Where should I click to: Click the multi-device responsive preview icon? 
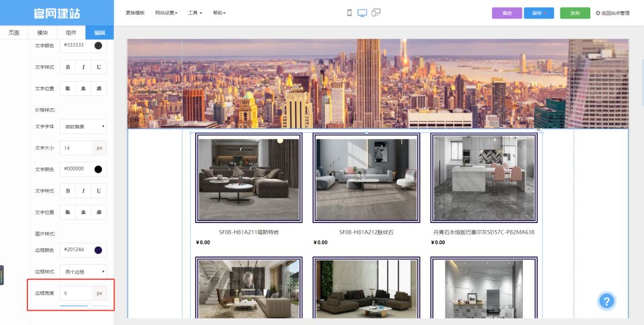click(x=376, y=13)
